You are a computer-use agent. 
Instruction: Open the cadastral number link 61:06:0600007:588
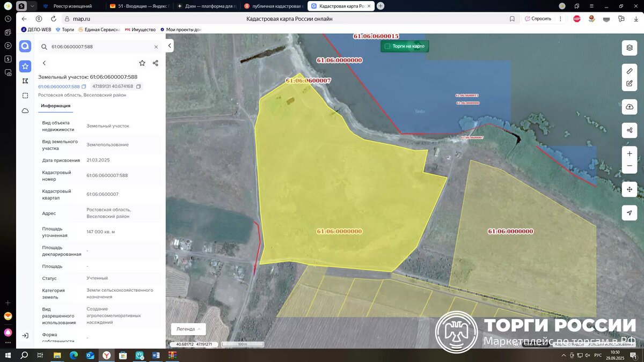click(58, 86)
